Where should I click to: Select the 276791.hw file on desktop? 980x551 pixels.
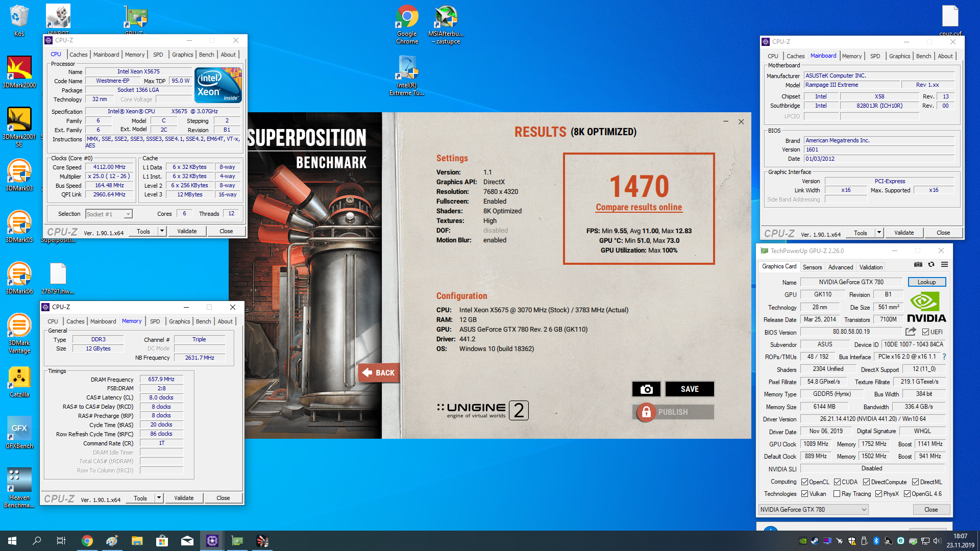[58, 278]
